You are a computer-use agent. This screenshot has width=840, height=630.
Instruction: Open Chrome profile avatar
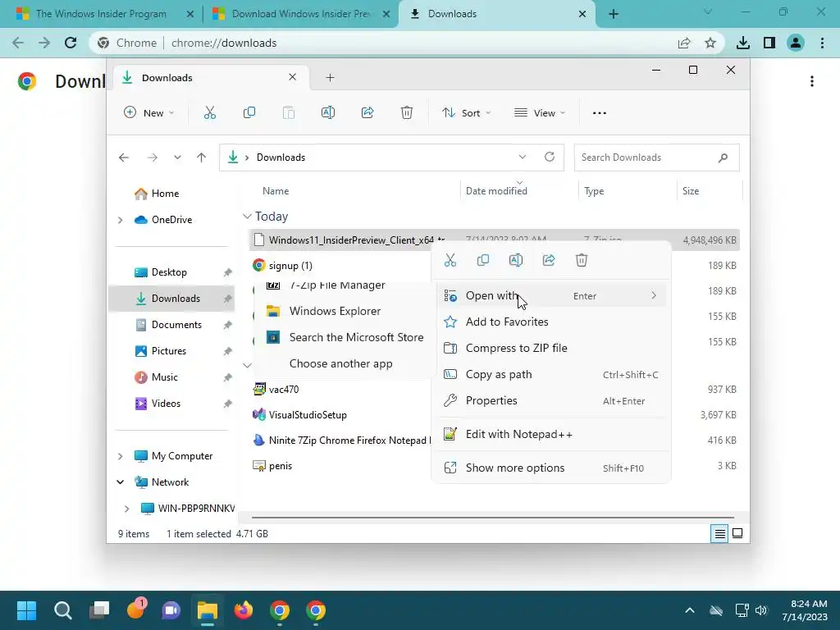point(796,43)
